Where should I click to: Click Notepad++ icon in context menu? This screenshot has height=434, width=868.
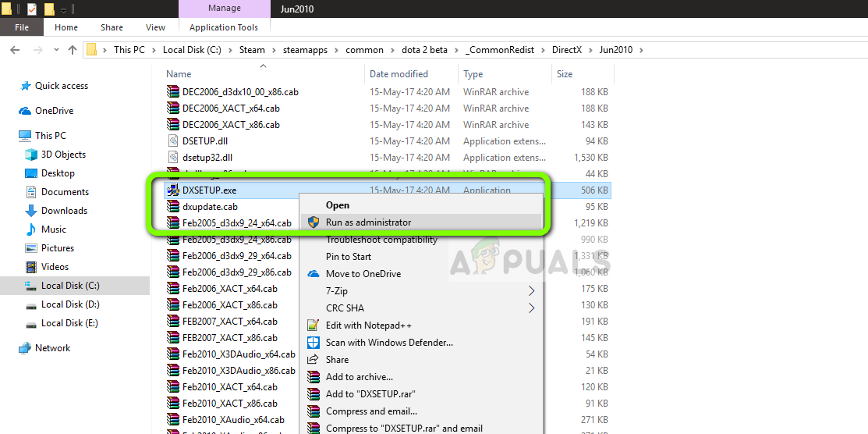point(314,325)
